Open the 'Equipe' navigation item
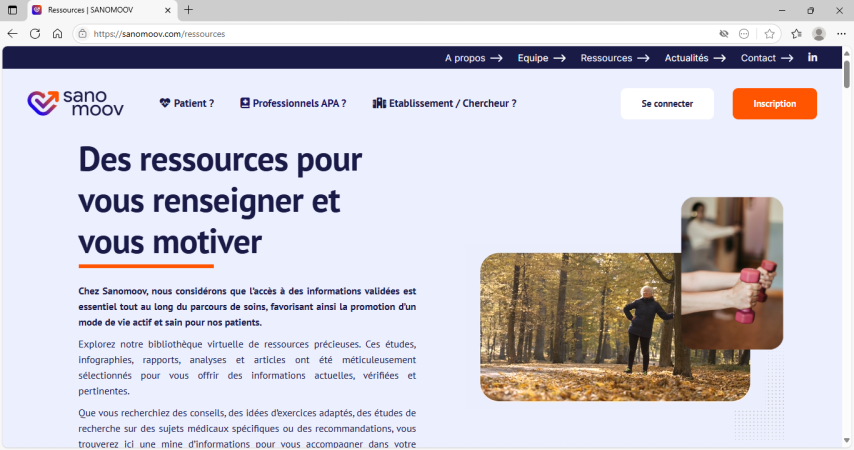The width and height of the screenshot is (854, 450). [x=541, y=58]
